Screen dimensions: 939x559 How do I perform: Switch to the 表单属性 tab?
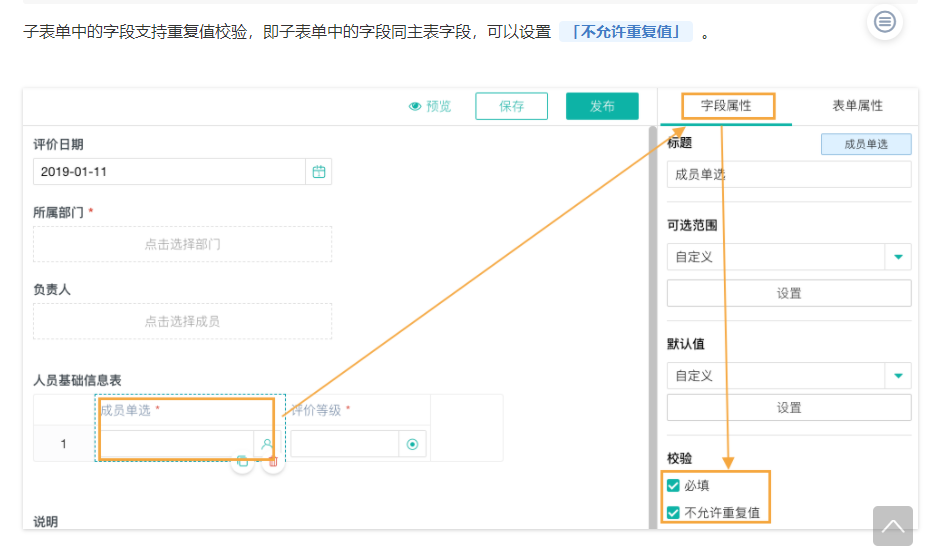(857, 106)
